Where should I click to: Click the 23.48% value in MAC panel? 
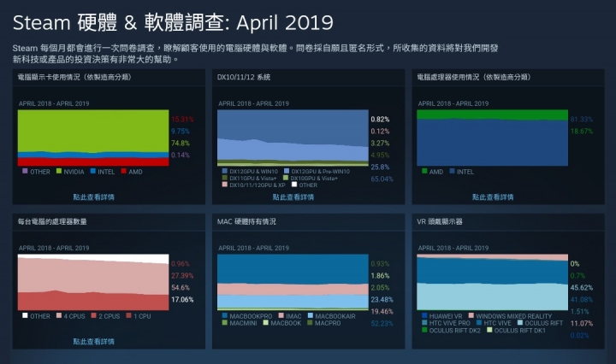pyautogui.click(x=382, y=299)
